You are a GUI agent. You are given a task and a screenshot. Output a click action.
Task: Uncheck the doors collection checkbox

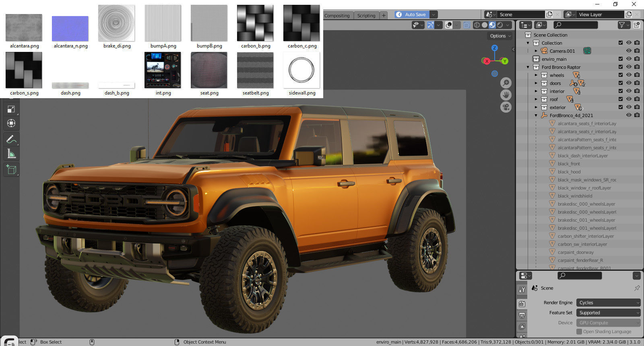(621, 83)
